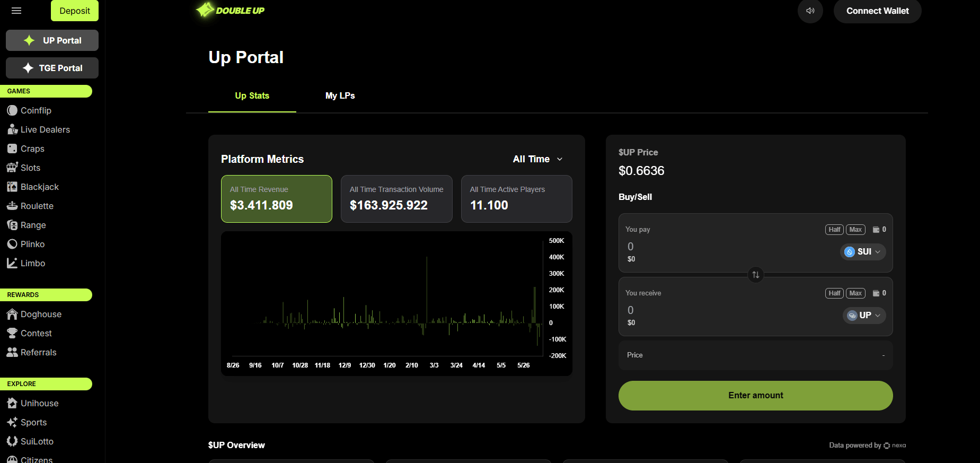Open the UP token selector
Image resolution: width=980 pixels, height=463 pixels.
[x=864, y=316]
